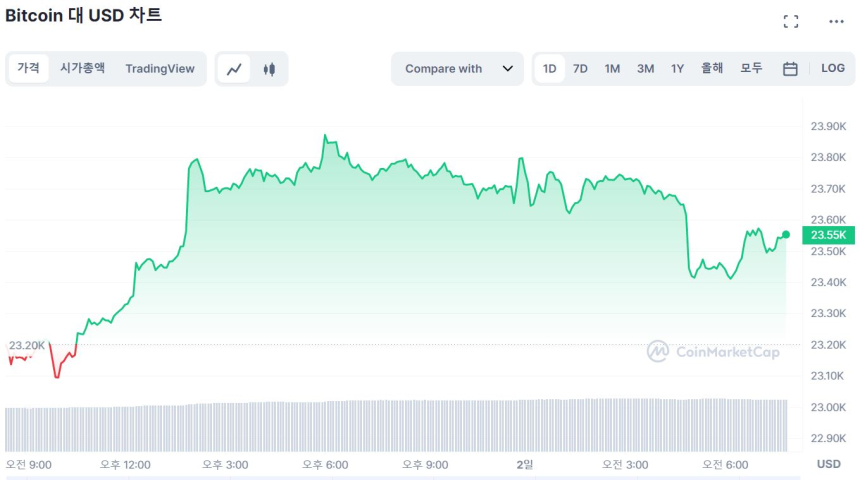Select the 7D time range
The image size is (860, 480).
(x=580, y=69)
